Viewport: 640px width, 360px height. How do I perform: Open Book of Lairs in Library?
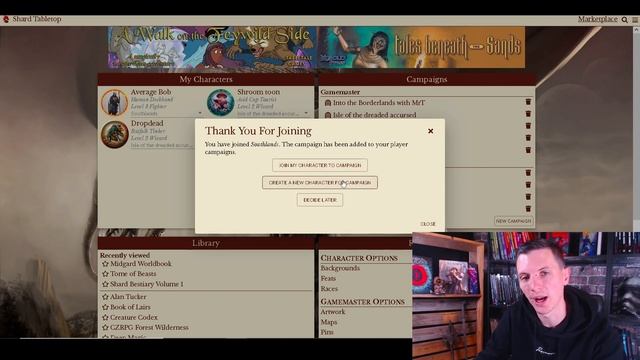click(130, 307)
